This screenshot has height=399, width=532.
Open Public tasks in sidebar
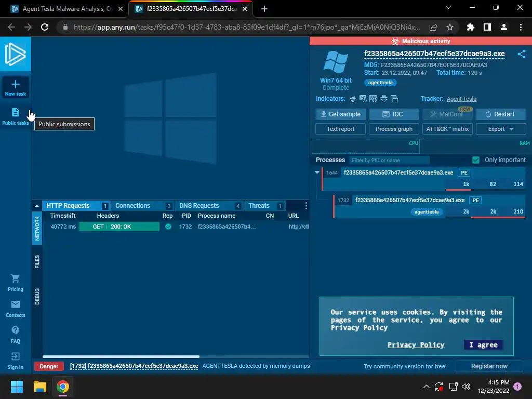15,116
